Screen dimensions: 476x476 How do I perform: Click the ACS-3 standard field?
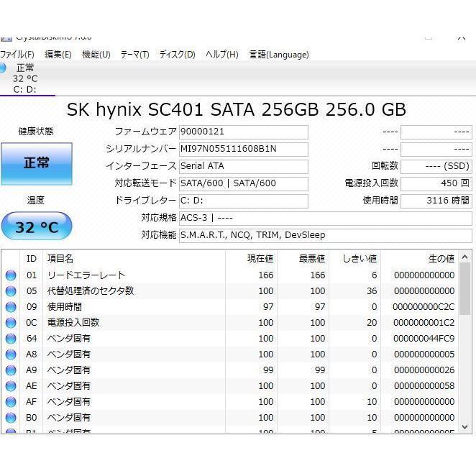[x=326, y=219]
